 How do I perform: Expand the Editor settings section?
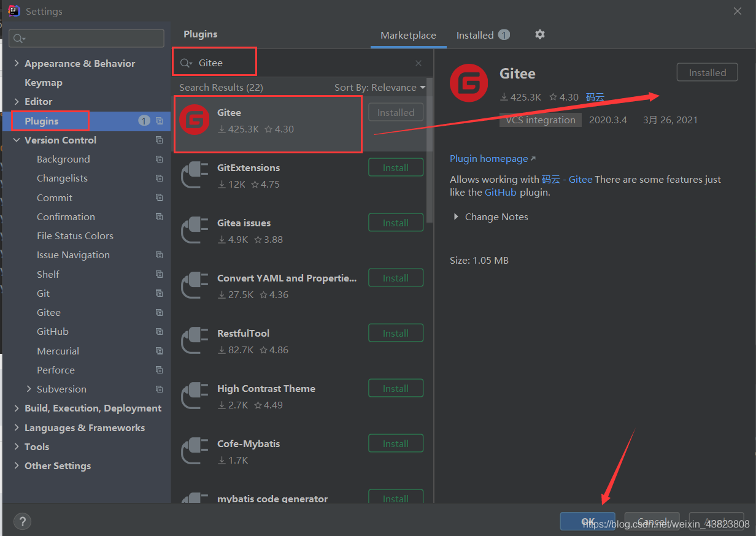[17, 101]
